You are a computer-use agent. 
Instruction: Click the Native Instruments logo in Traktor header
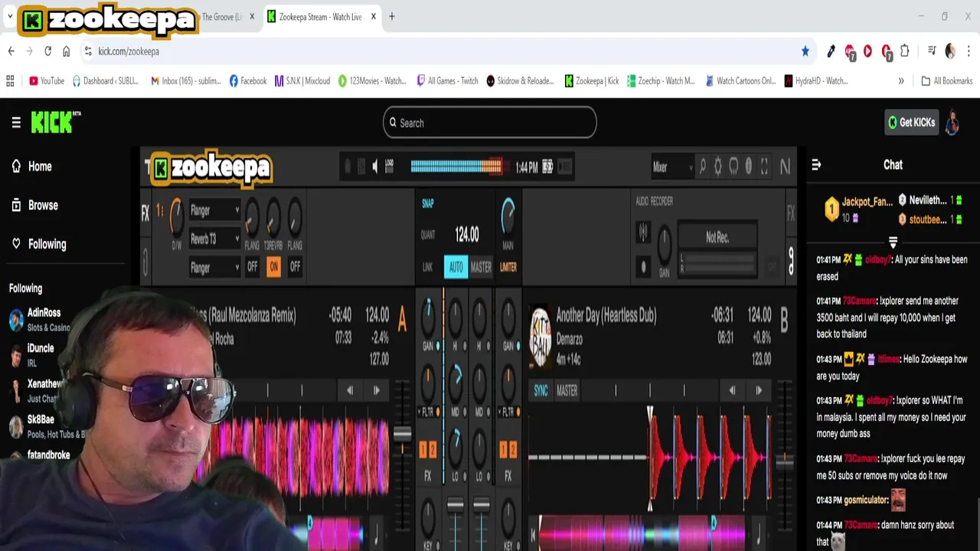pos(785,167)
